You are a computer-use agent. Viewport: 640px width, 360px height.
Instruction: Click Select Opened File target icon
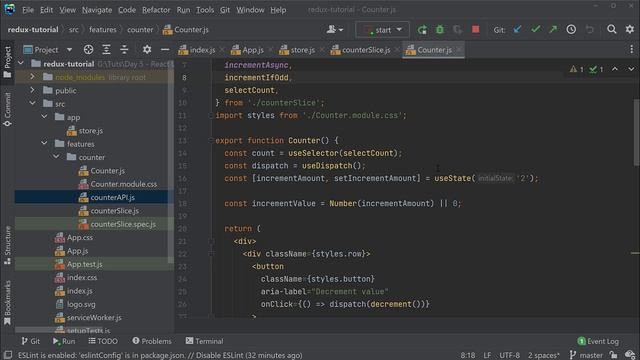coord(88,50)
